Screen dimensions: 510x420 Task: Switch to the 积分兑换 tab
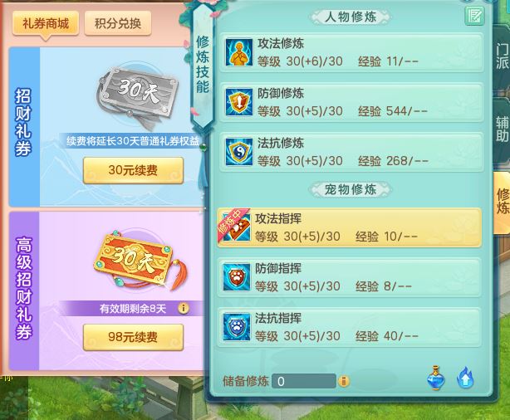coord(118,23)
